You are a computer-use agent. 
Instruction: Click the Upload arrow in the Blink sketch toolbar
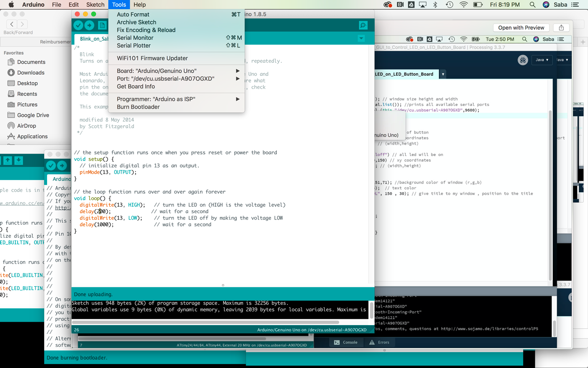pos(89,25)
